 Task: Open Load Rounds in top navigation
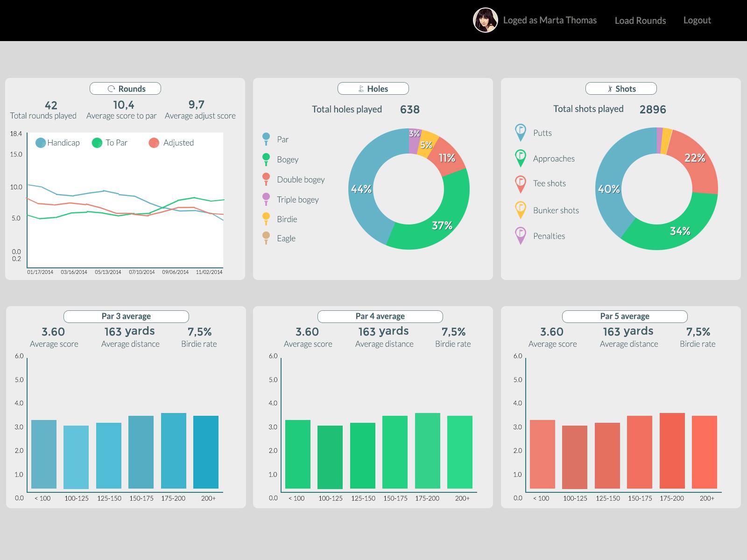640,21
